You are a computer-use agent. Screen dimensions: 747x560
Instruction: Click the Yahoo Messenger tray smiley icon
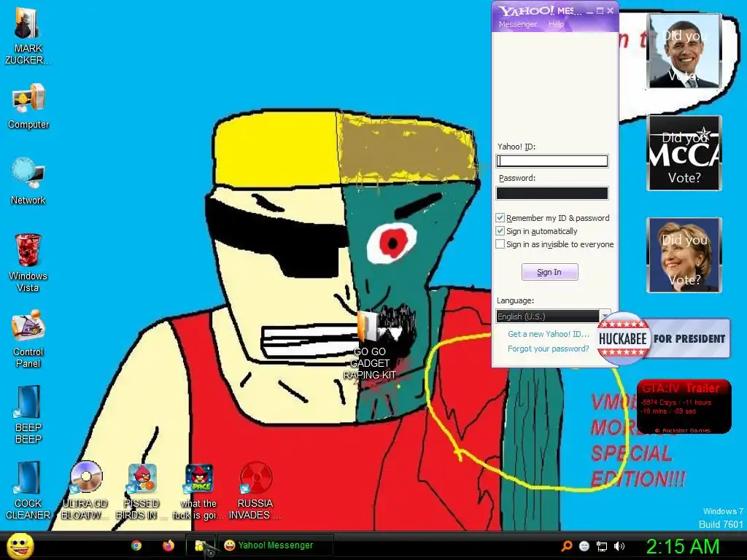tap(584, 546)
